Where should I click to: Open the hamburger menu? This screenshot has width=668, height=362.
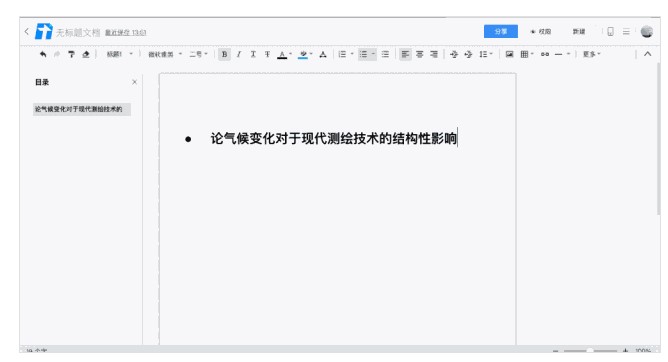[626, 32]
